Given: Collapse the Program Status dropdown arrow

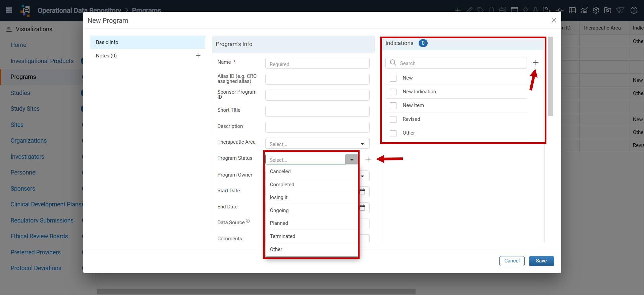Looking at the screenshot, I should 352,159.
